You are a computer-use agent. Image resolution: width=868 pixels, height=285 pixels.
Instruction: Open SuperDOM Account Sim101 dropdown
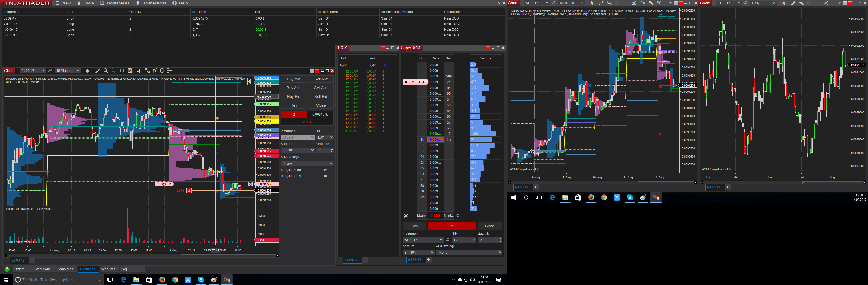(418, 252)
